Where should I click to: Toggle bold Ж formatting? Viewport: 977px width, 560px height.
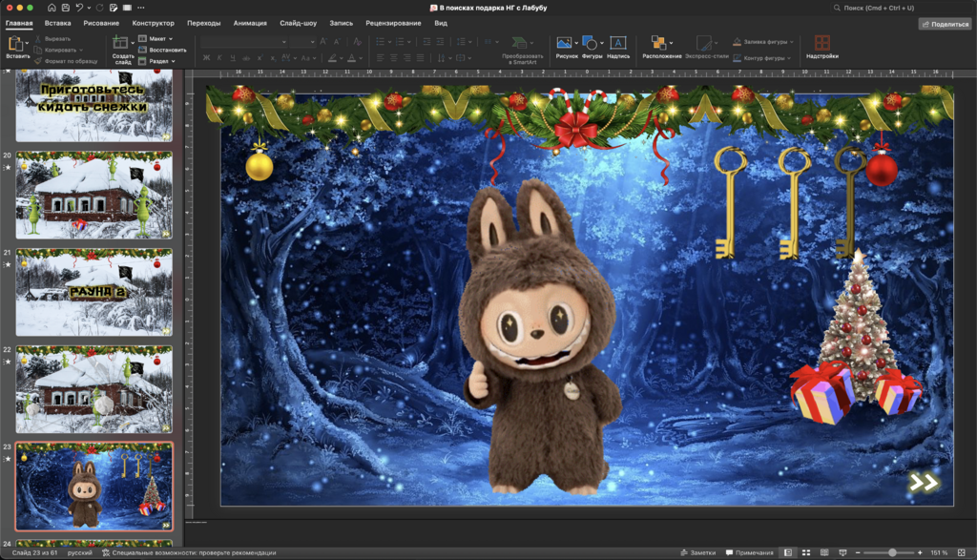click(x=206, y=58)
